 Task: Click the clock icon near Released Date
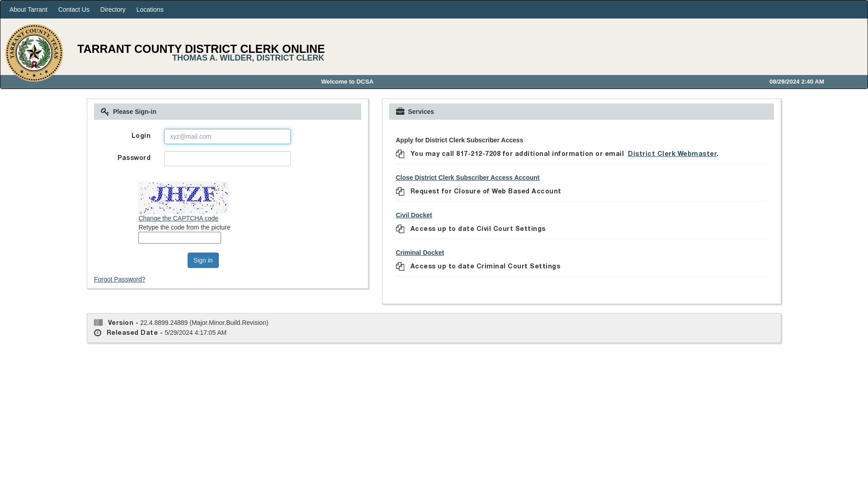97,333
